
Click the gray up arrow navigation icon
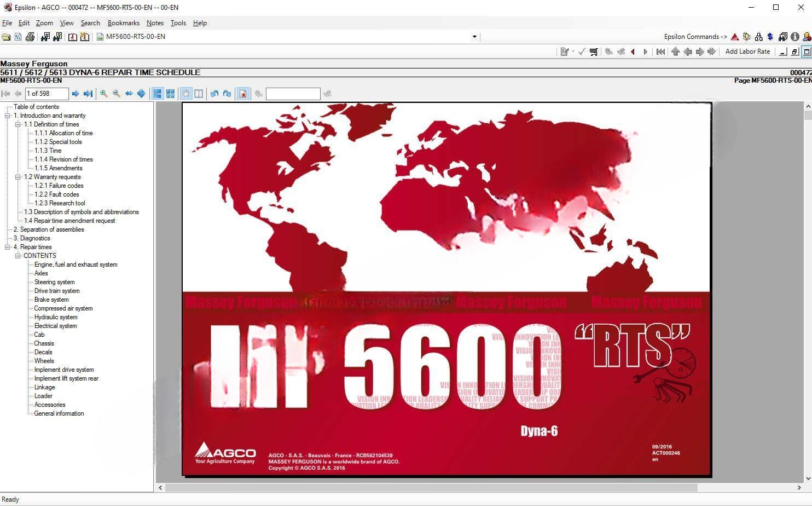675,51
